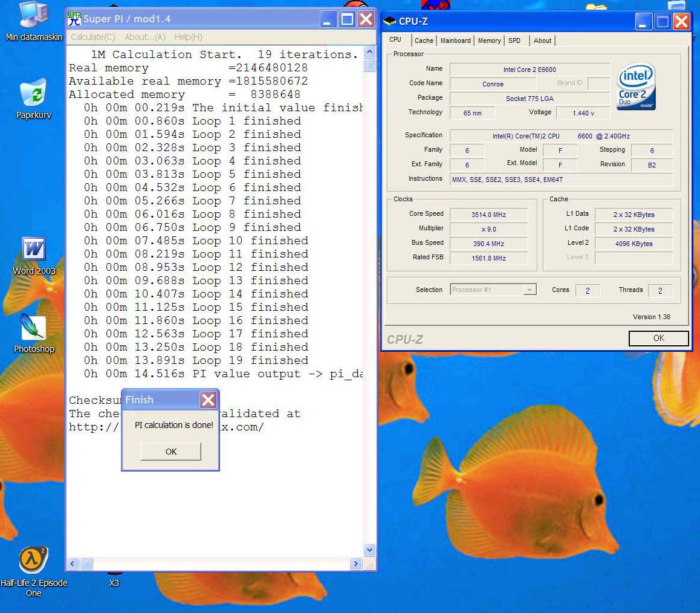
Task: Click the Voltage value 1.440 v
Action: [583, 113]
